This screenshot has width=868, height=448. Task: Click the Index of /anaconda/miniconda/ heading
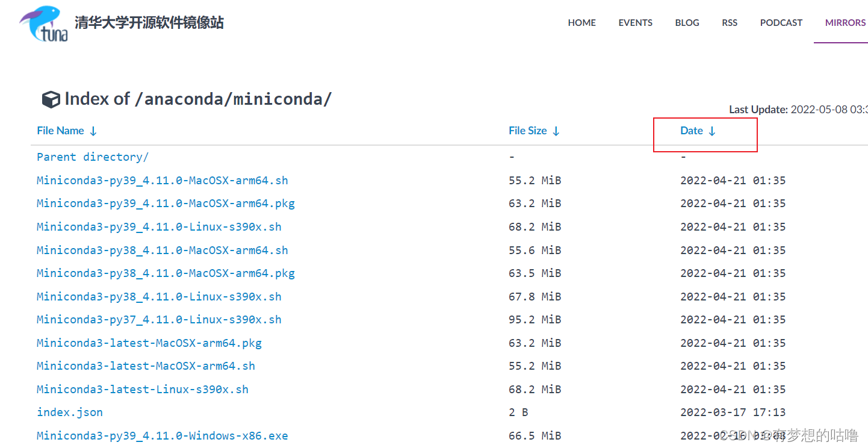(198, 99)
